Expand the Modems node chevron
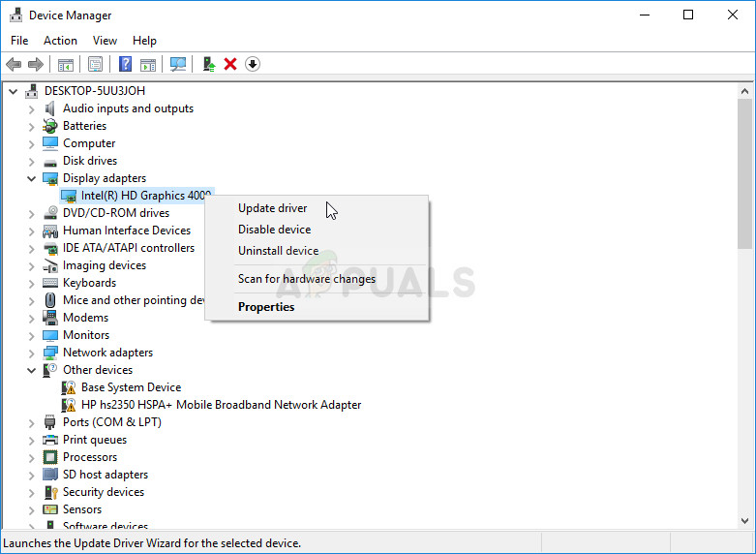 [x=31, y=318]
